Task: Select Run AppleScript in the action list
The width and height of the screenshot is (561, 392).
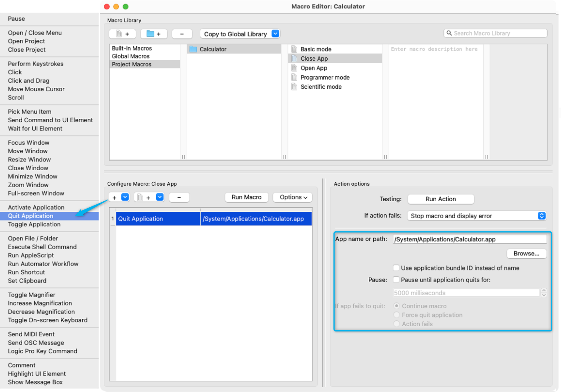Action: click(x=31, y=255)
